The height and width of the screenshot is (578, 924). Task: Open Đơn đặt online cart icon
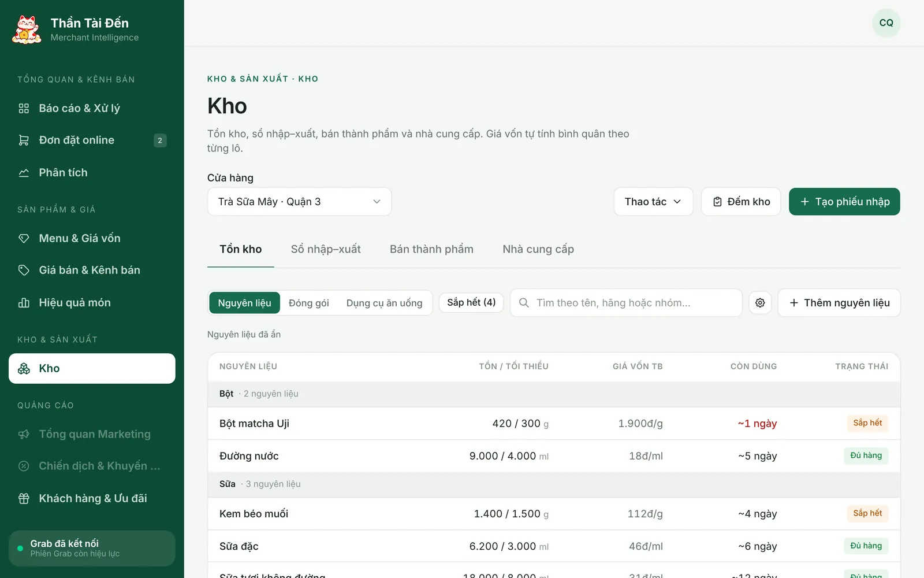tap(24, 140)
